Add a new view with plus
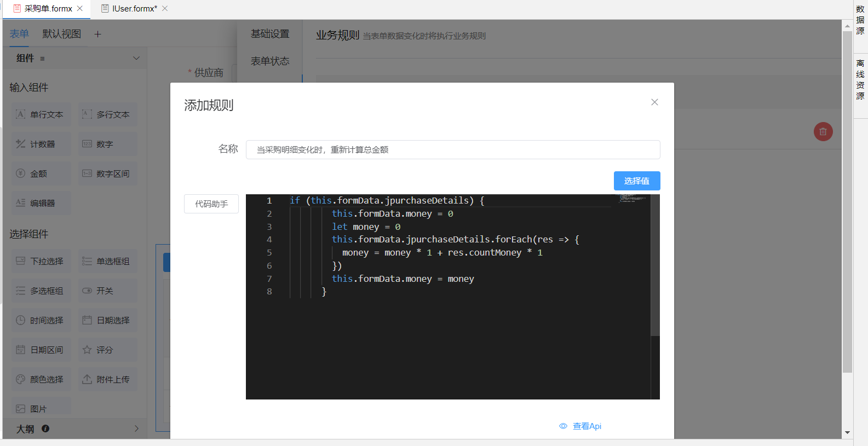This screenshot has width=868, height=446. [x=97, y=34]
